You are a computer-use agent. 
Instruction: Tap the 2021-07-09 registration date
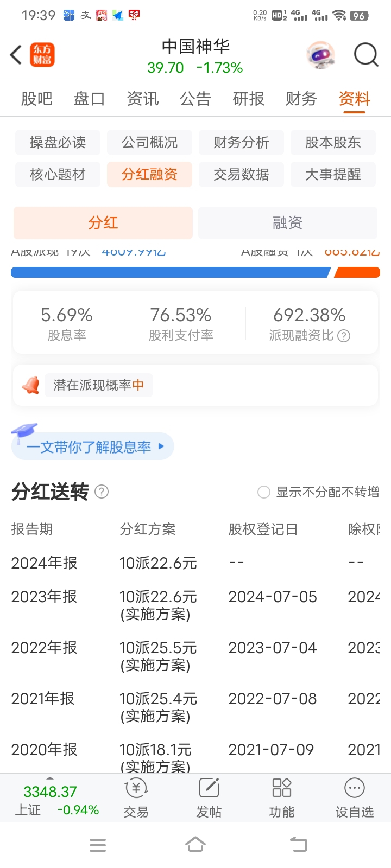[271, 750]
